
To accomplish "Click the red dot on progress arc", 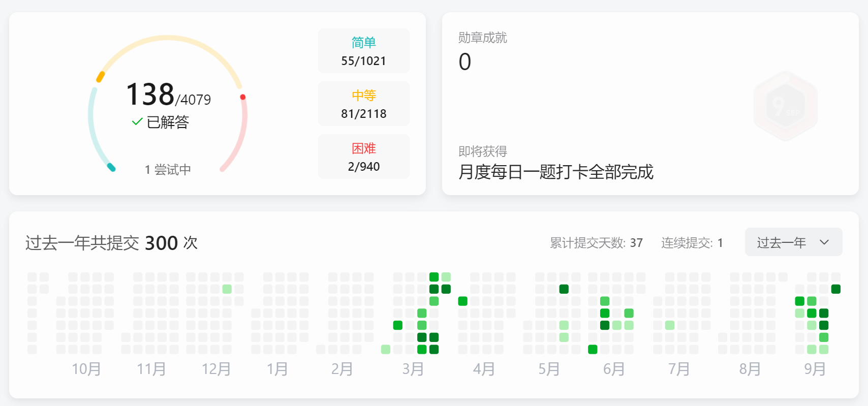I will tap(243, 97).
